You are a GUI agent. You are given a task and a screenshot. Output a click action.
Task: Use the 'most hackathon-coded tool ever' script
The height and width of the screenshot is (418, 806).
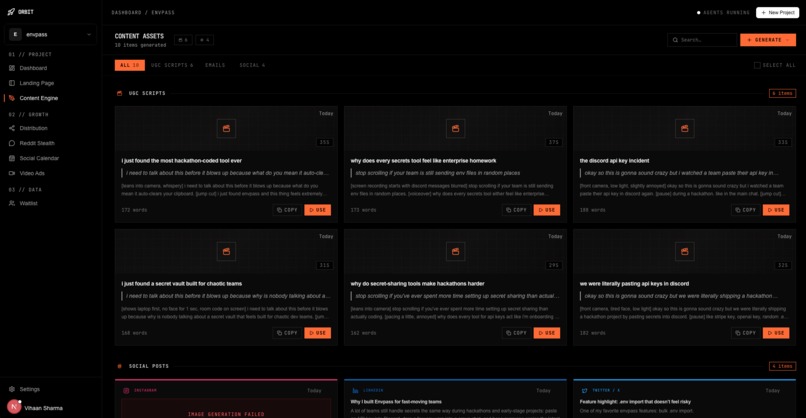(318, 210)
